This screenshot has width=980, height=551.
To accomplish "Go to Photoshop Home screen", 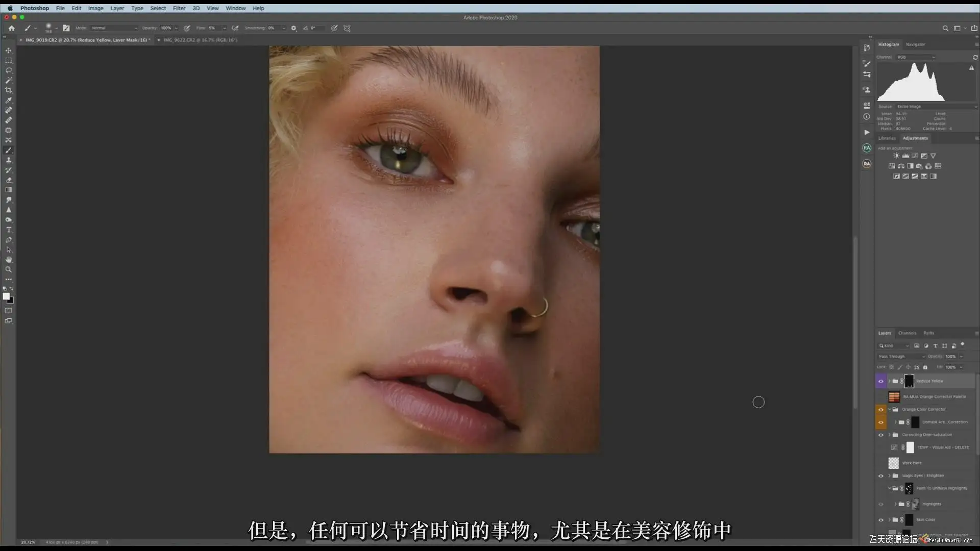I will 11,28.
